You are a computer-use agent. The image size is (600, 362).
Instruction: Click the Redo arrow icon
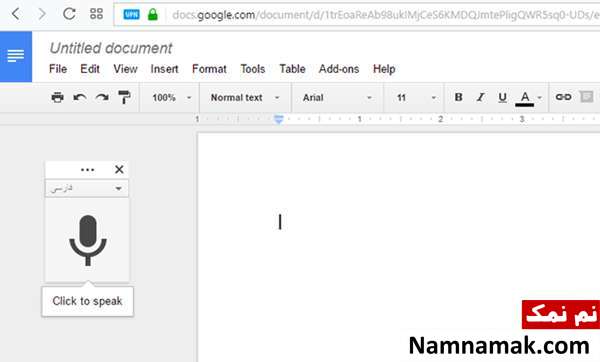pyautogui.click(x=102, y=98)
